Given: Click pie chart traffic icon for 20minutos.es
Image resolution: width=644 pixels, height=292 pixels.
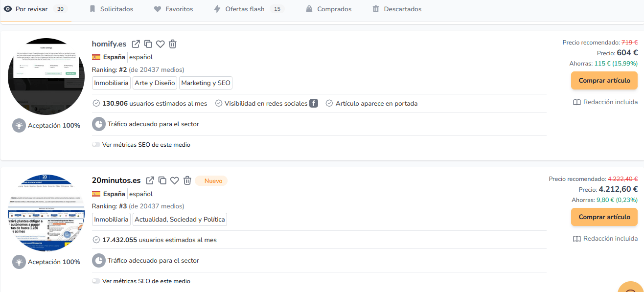Looking at the screenshot, I should pyautogui.click(x=99, y=260).
